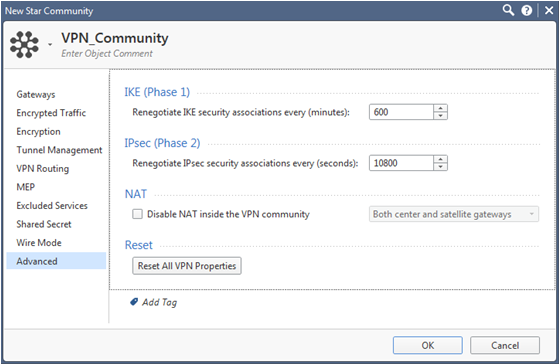
Task: Confirm with the OK button
Action: (428, 345)
